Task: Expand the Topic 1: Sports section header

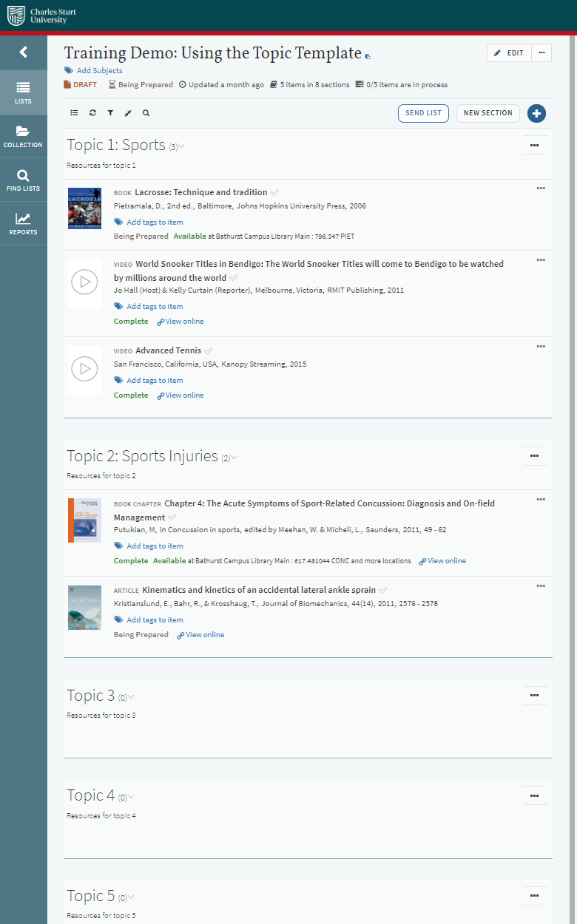Action: pyautogui.click(x=182, y=146)
